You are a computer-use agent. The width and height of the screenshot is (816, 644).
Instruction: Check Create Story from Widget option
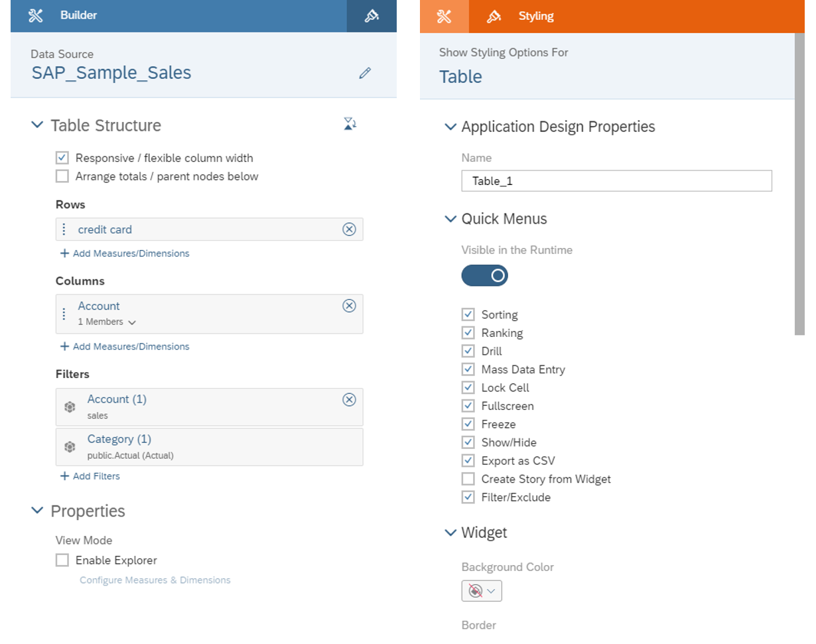point(468,479)
